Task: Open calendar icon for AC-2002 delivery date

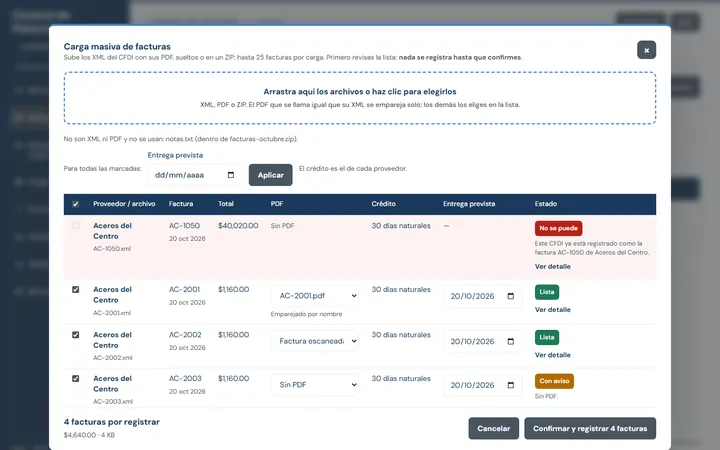Action: point(511,341)
